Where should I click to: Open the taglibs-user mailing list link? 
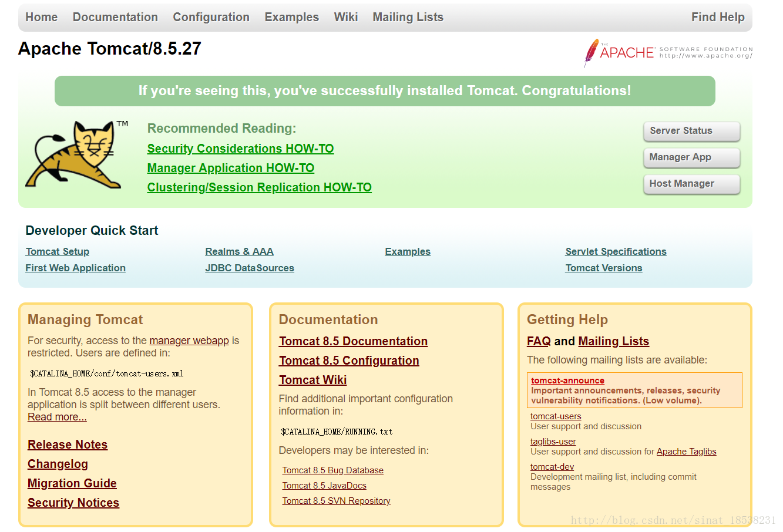tap(553, 442)
